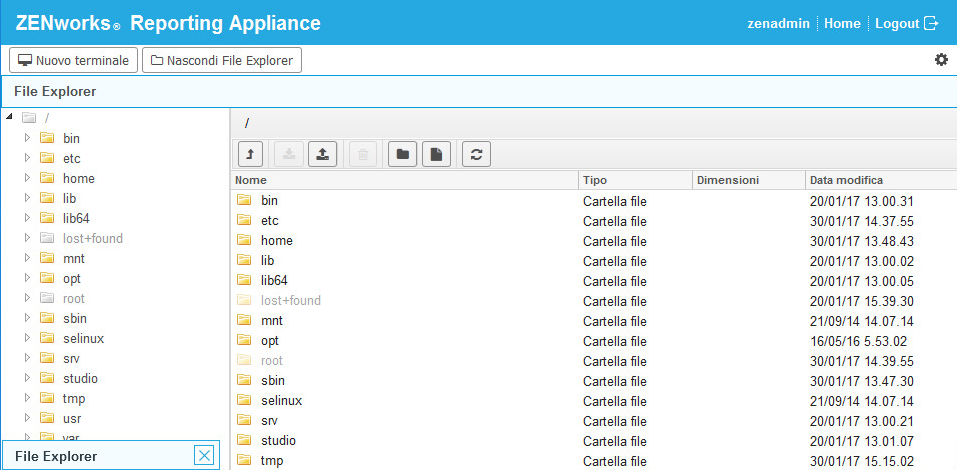
Task: Open the settings gear icon
Action: click(941, 60)
